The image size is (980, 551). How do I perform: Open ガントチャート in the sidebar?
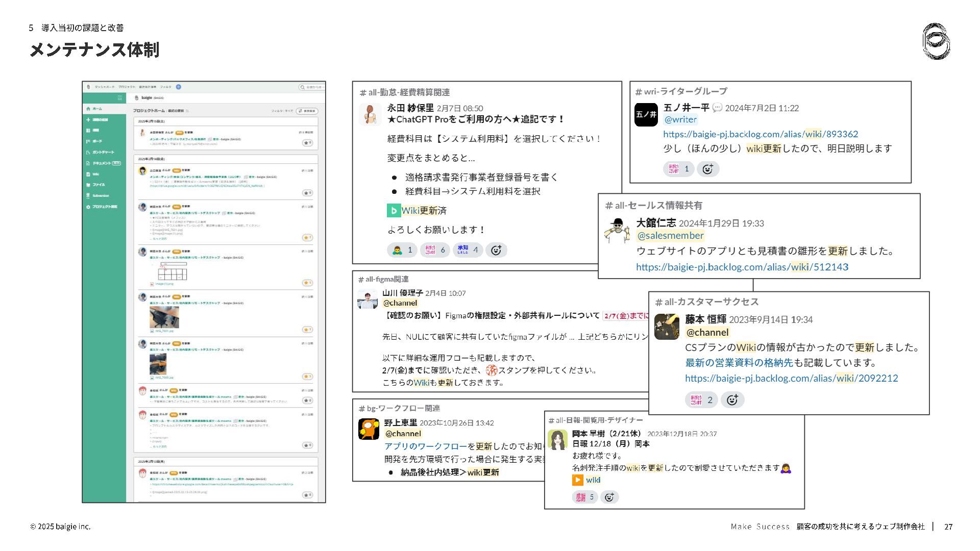point(103,152)
